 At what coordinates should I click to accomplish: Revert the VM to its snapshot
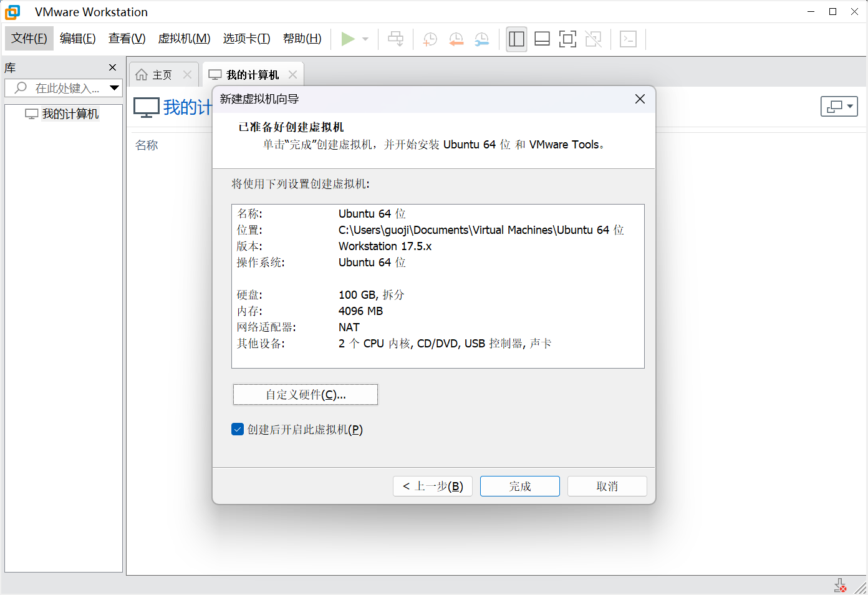click(x=456, y=39)
